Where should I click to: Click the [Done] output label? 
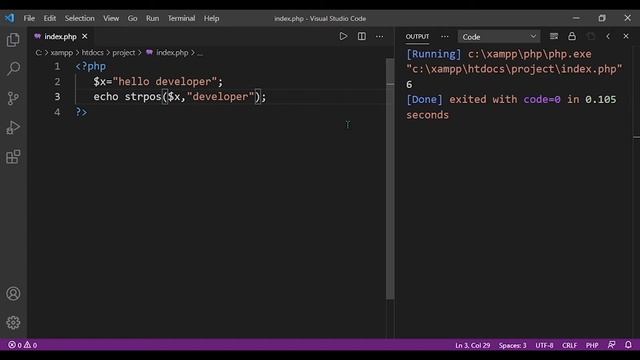coord(424,100)
